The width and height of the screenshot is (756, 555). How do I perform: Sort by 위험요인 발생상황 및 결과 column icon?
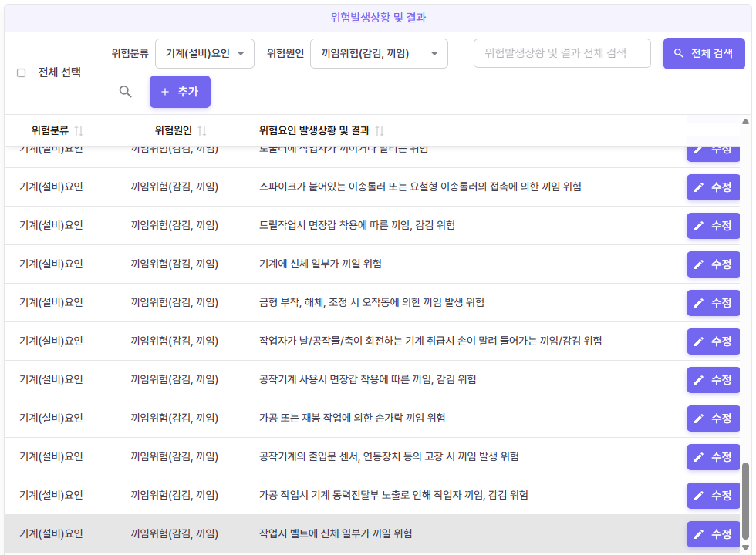coord(380,131)
